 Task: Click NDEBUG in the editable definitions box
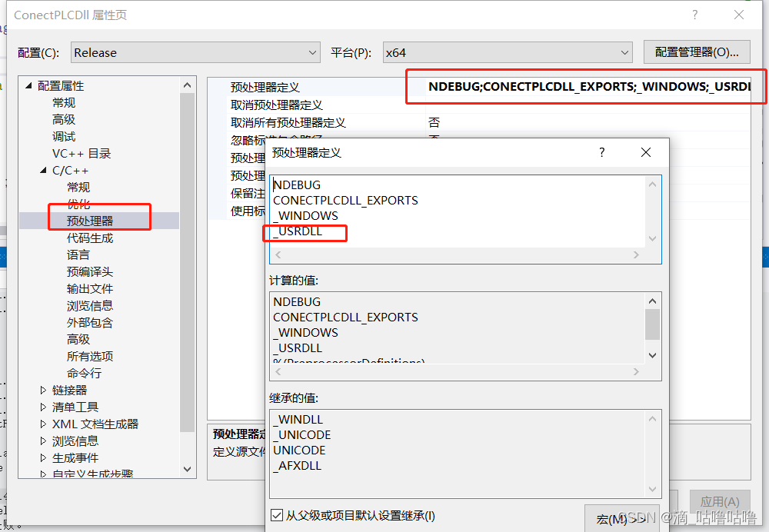click(x=297, y=185)
